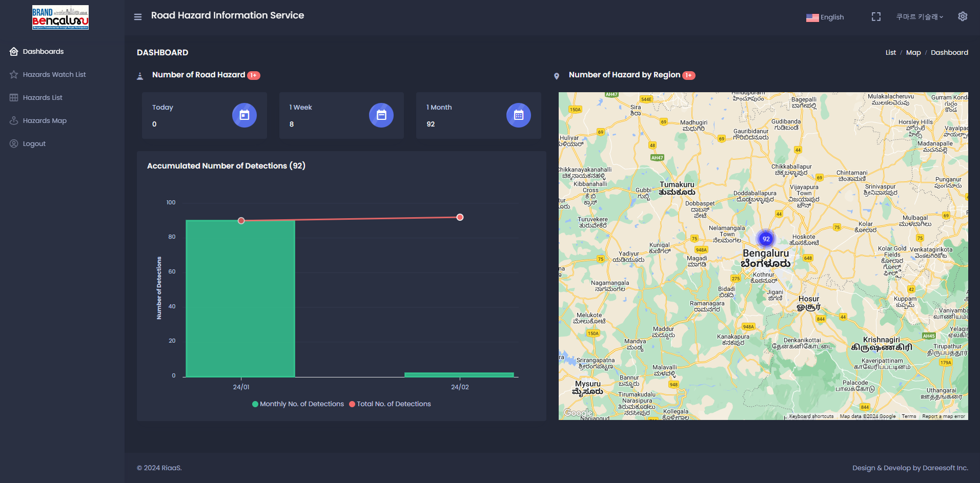Image resolution: width=980 pixels, height=483 pixels.
Task: Open Hazards Watch List in sidebar
Action: tap(54, 75)
